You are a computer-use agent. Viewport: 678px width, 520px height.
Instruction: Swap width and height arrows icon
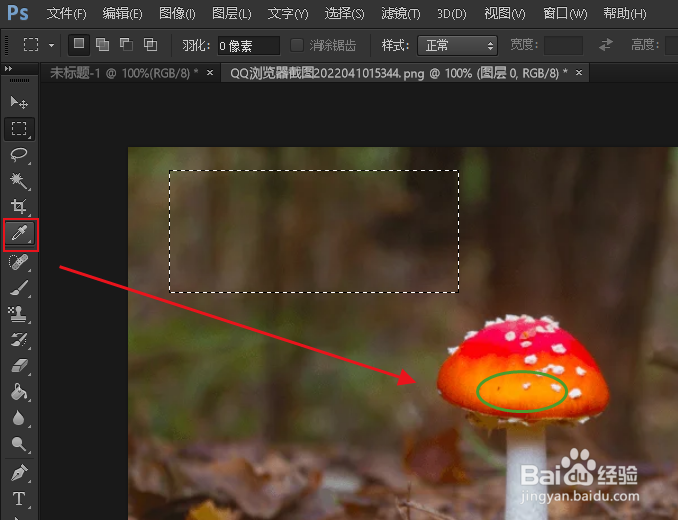pos(606,45)
